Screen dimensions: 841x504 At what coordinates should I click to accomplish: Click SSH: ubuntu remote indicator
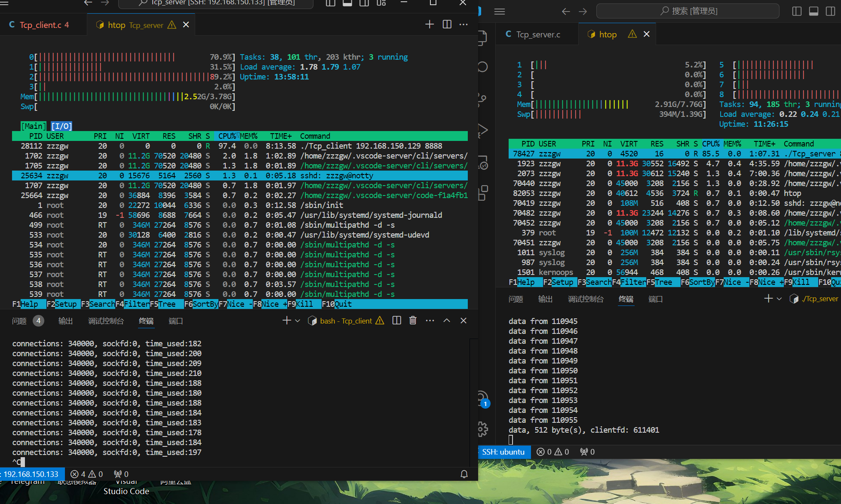(x=503, y=452)
